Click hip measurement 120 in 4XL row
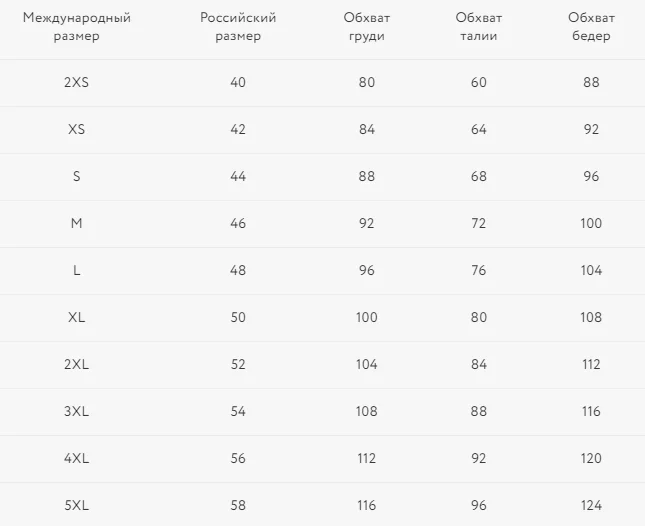This screenshot has width=645, height=526. (x=591, y=458)
